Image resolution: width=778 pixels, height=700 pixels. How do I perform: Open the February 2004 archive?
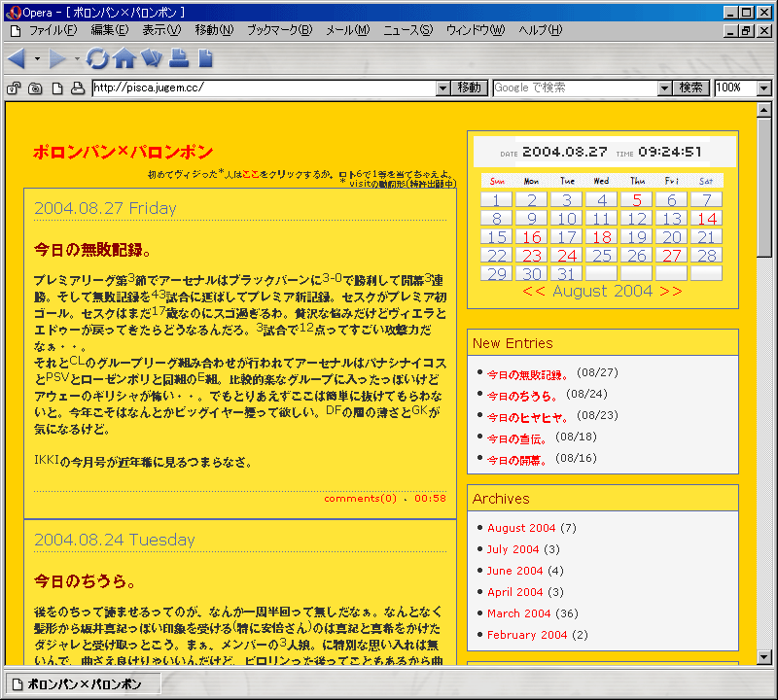pyautogui.click(x=527, y=635)
